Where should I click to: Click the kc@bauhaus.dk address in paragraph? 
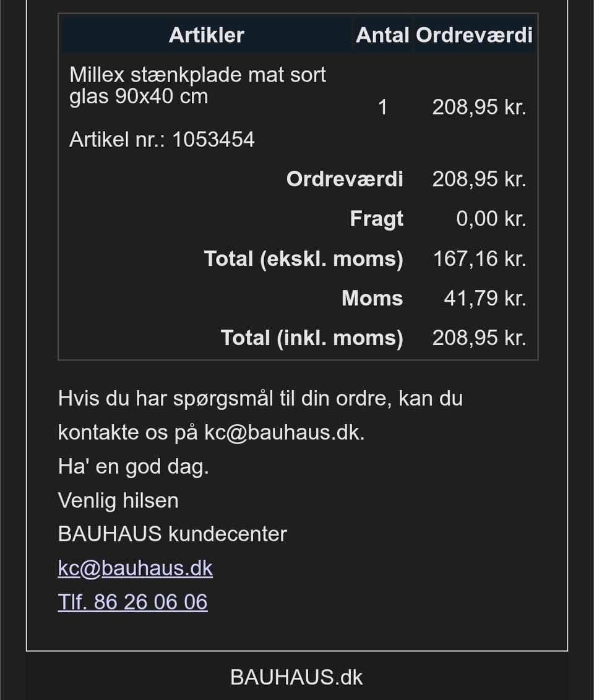283,432
